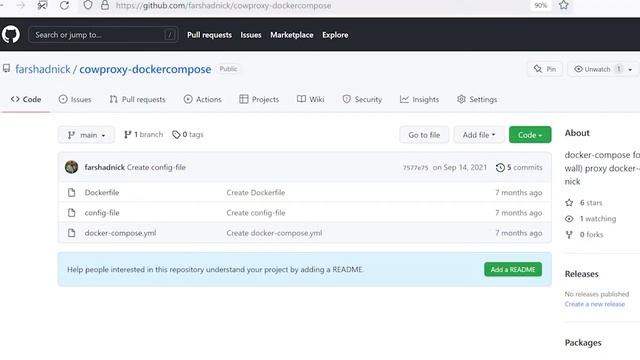Viewport: 640px width, 360px height.
Task: Open the main branch selector dropdown
Action: [86, 135]
